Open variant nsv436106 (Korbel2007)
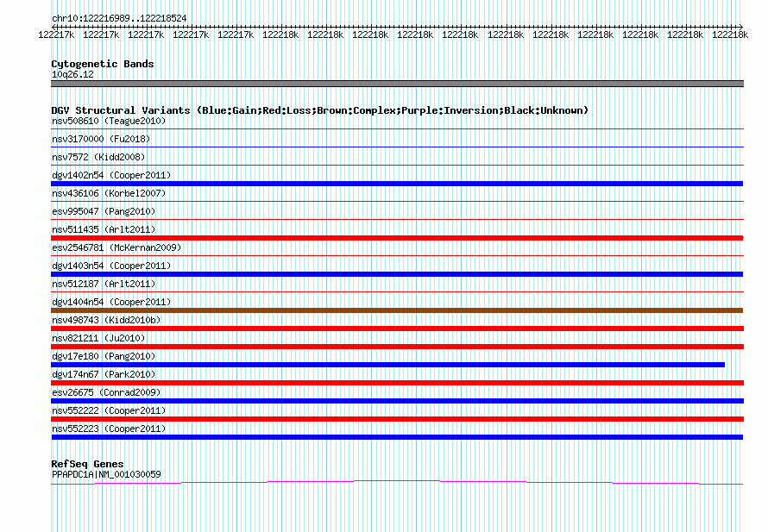768x532 pixels. coord(109,193)
